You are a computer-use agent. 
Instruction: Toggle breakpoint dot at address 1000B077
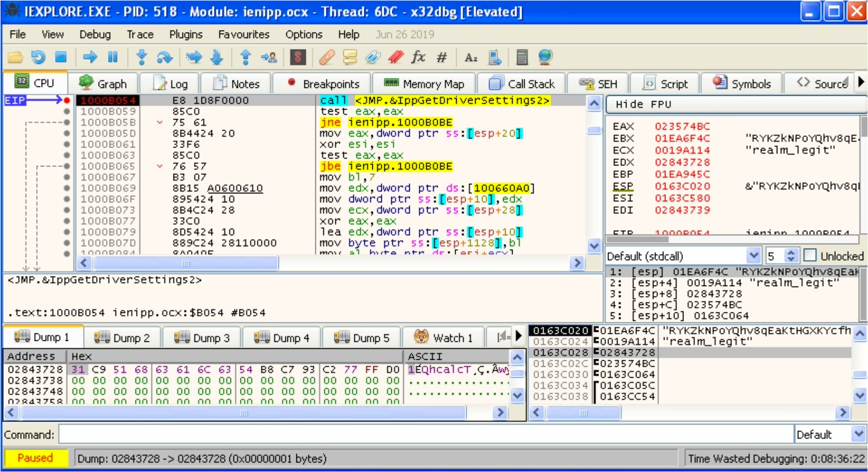[x=67, y=221]
